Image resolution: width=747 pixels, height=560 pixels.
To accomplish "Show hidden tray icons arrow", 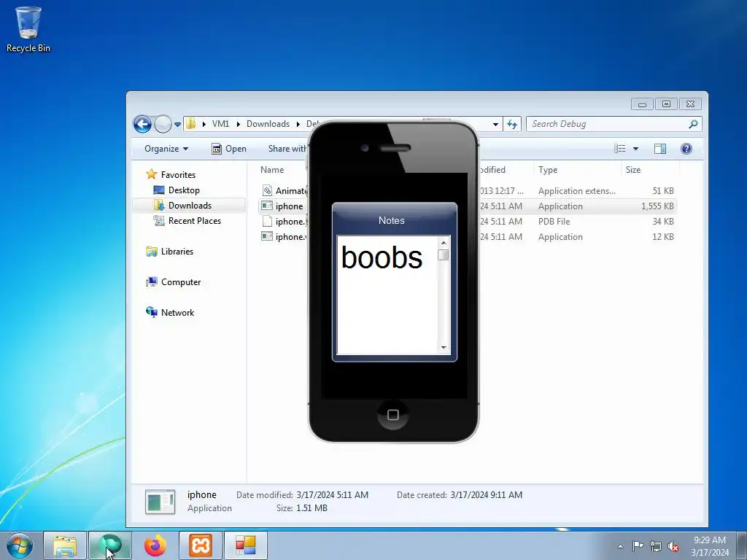I will coord(620,546).
